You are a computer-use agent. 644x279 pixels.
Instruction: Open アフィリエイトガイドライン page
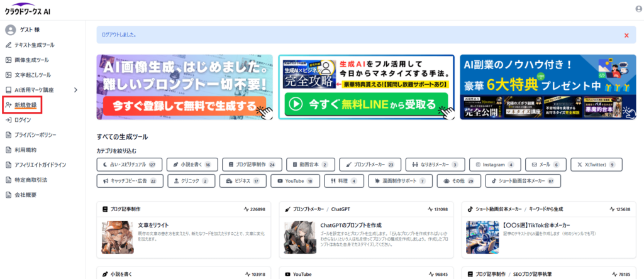(40, 165)
